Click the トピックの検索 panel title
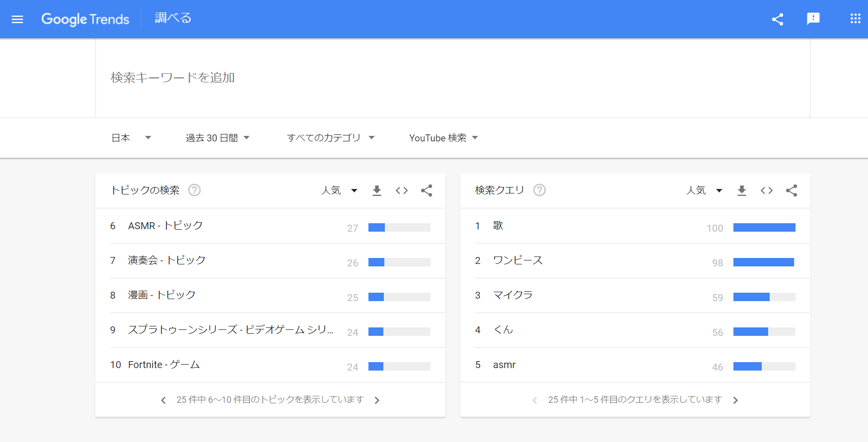Viewport: 868px width, 442px height. click(145, 190)
